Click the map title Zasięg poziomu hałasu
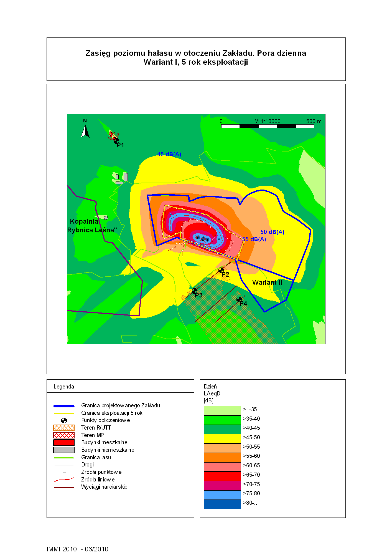Image resolution: width=392 pixels, height=555 pixels. (x=196, y=53)
